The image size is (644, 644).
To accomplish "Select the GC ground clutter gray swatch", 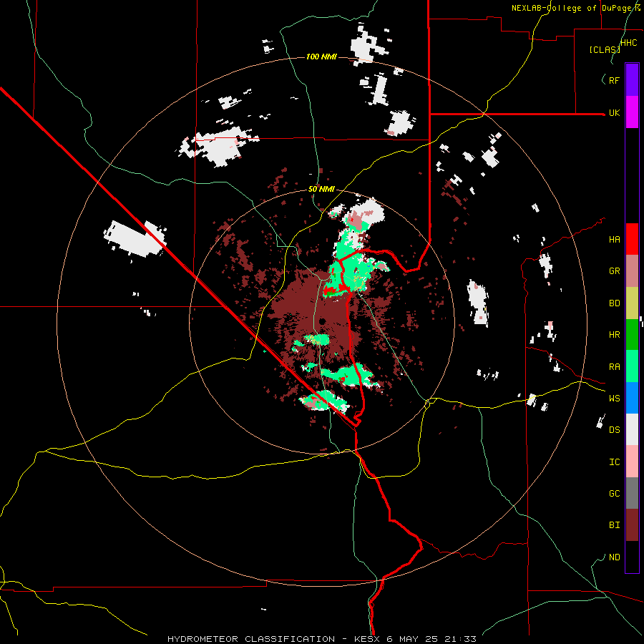I will click(x=632, y=493).
